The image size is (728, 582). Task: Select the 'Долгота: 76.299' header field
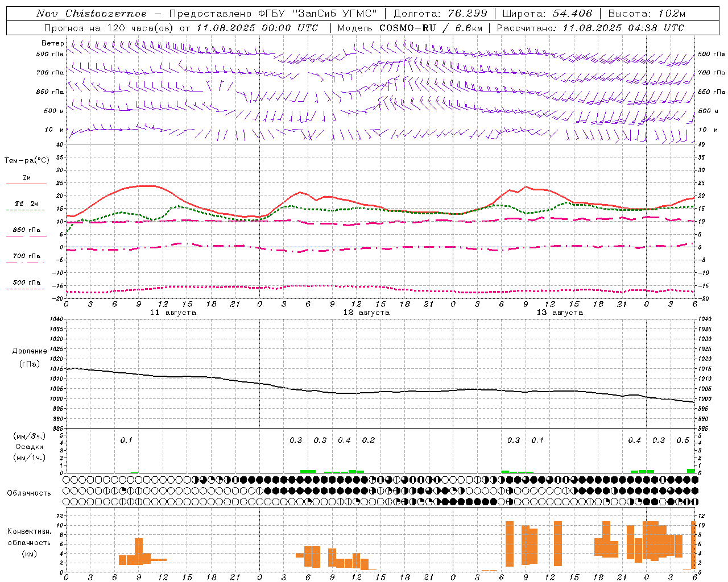click(x=440, y=14)
